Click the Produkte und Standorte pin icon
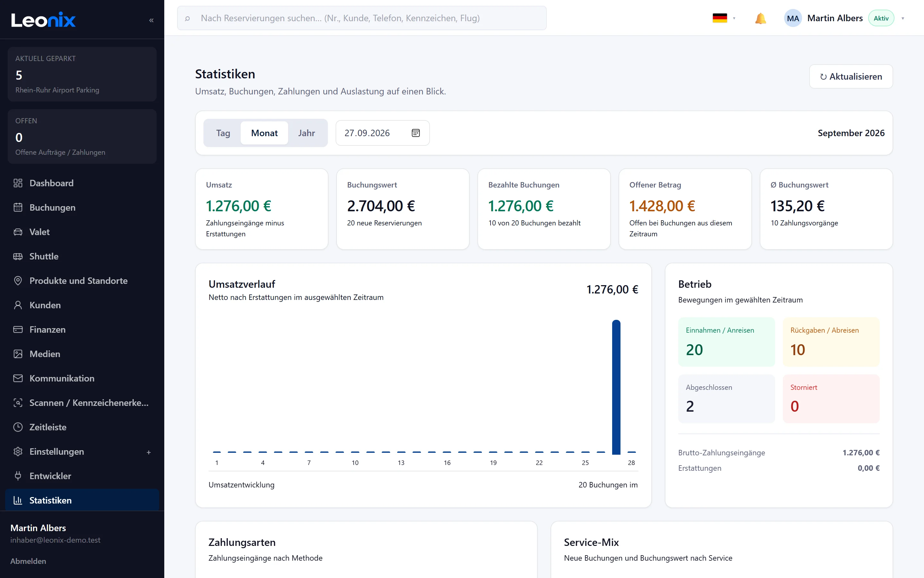924x578 pixels. pos(18,281)
